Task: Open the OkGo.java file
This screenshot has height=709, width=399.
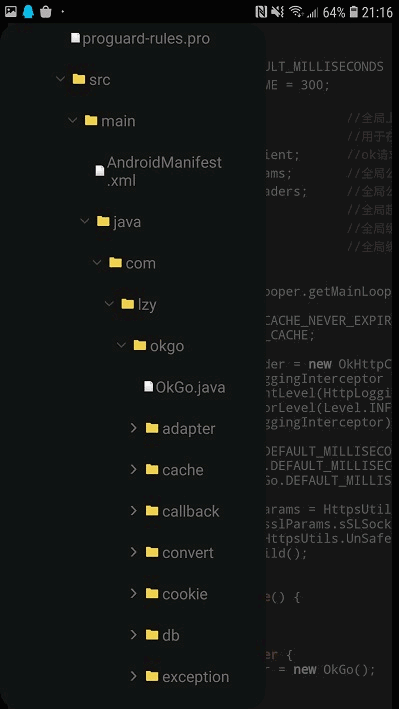Action: 184,387
